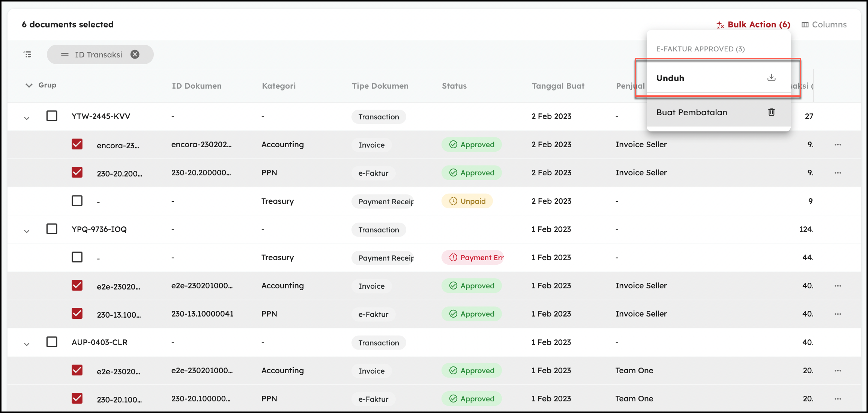Check the Unpaid payment receipt checkbox

click(x=77, y=201)
